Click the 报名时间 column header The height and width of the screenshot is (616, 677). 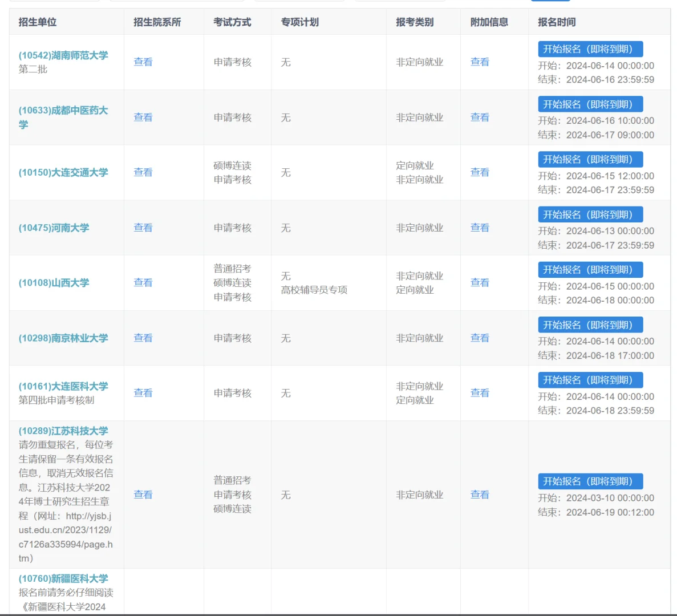tap(557, 22)
